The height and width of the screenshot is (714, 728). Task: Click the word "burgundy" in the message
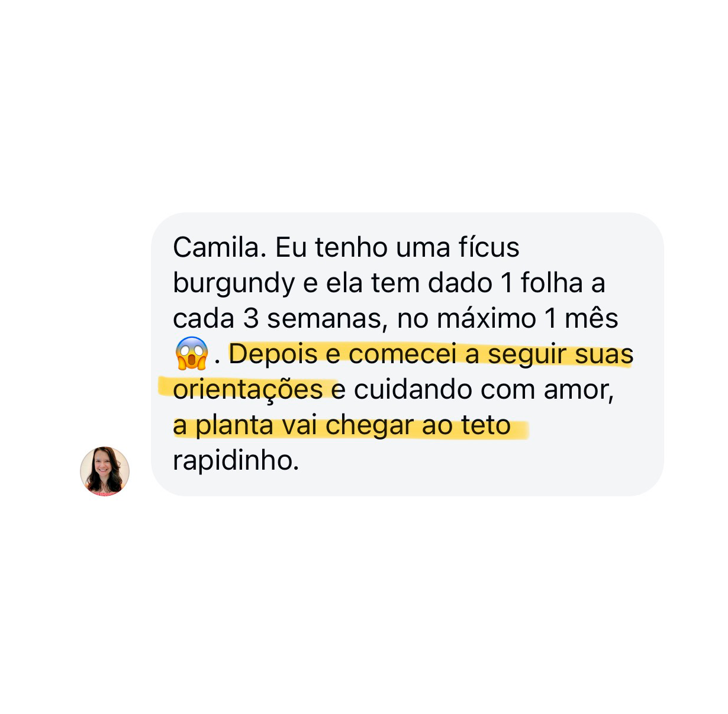point(234,284)
